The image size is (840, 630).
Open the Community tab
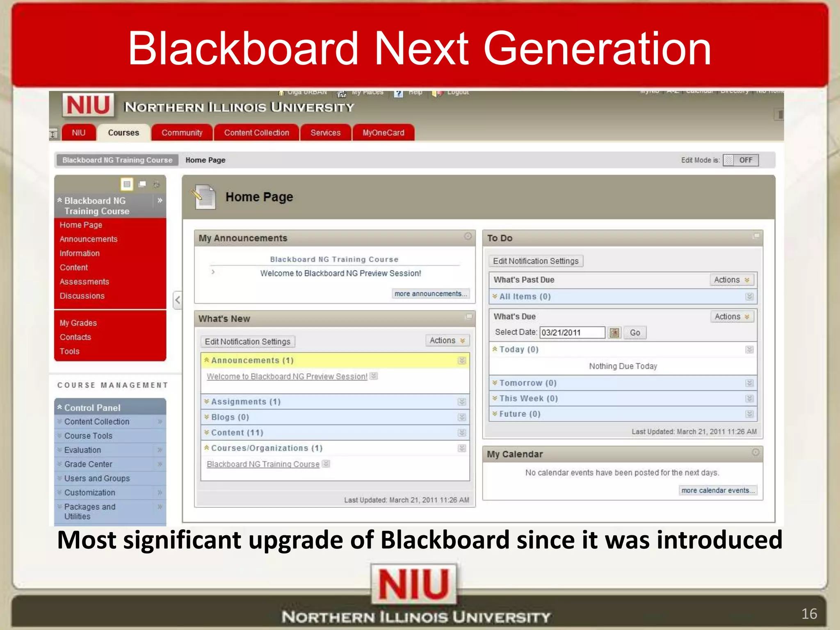(182, 132)
